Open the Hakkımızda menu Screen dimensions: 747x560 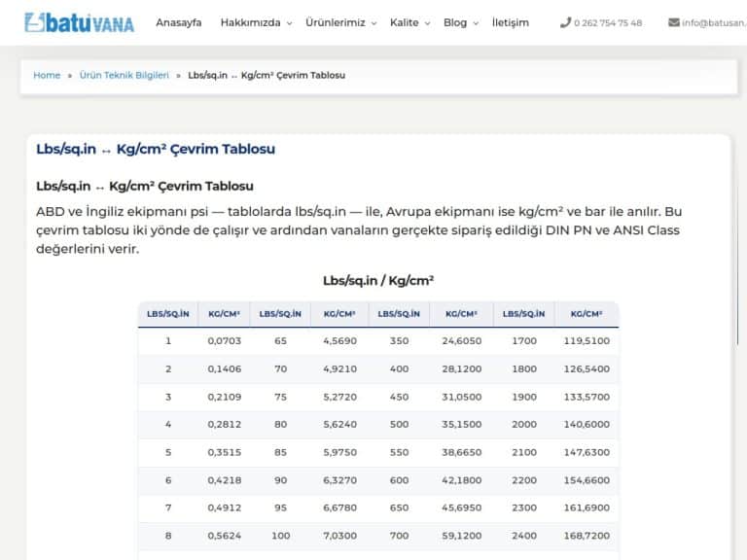(x=251, y=22)
